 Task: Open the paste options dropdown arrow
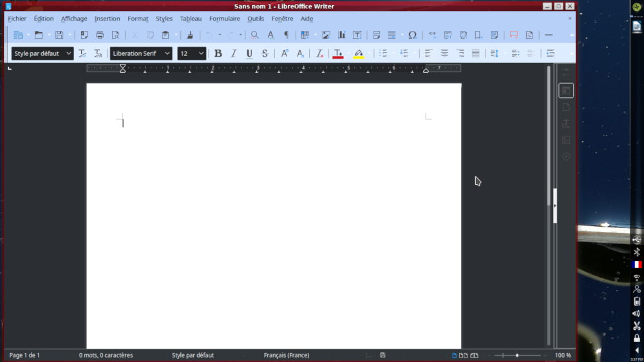pos(176,35)
